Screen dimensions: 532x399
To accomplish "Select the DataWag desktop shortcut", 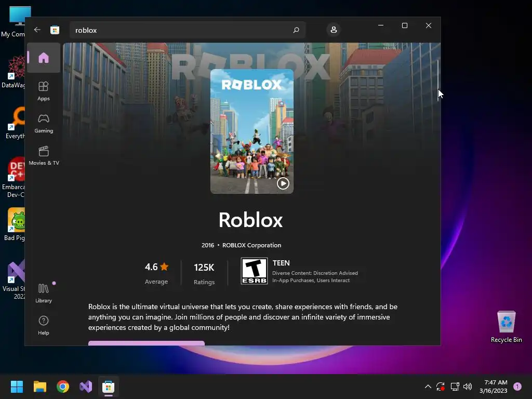I will [x=14, y=72].
